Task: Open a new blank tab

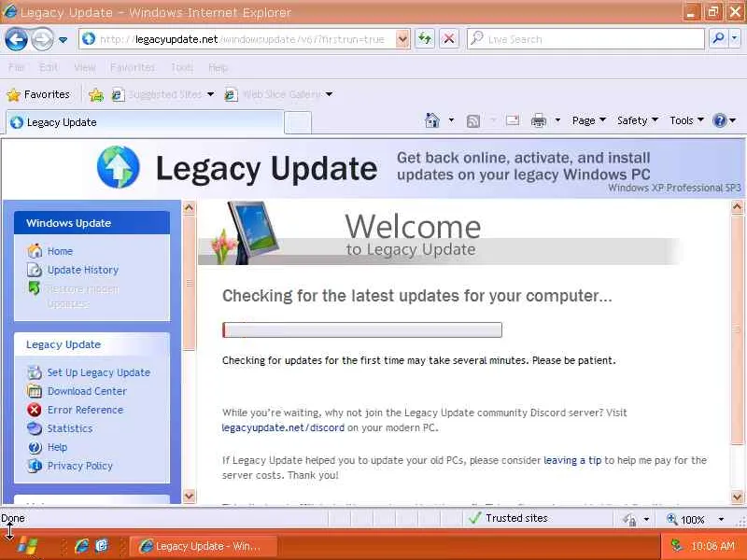Action: 298,123
